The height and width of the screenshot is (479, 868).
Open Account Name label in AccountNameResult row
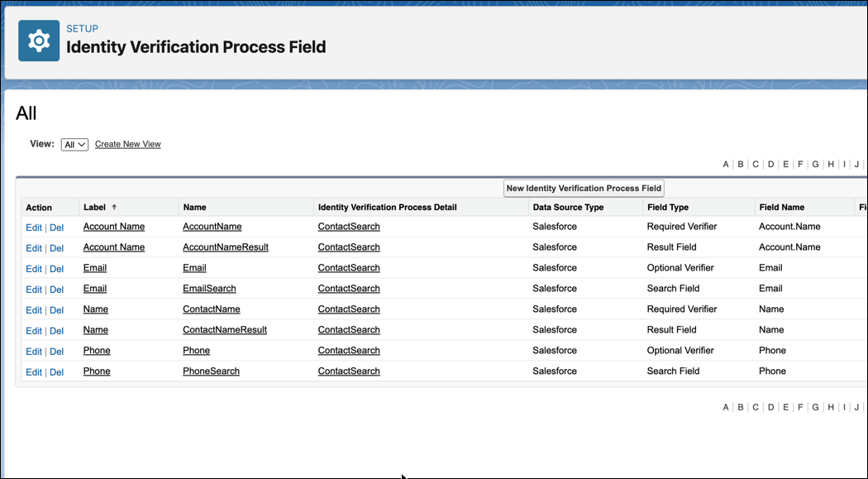[114, 247]
